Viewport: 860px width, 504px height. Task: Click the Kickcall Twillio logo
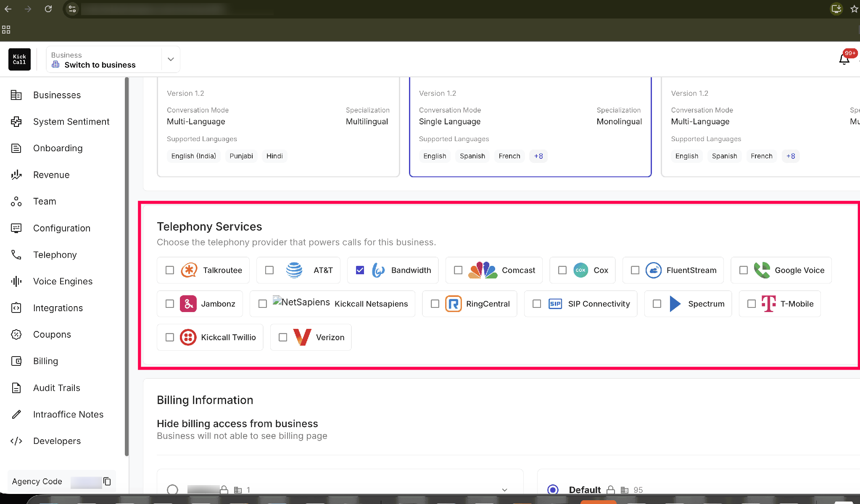[x=188, y=337]
